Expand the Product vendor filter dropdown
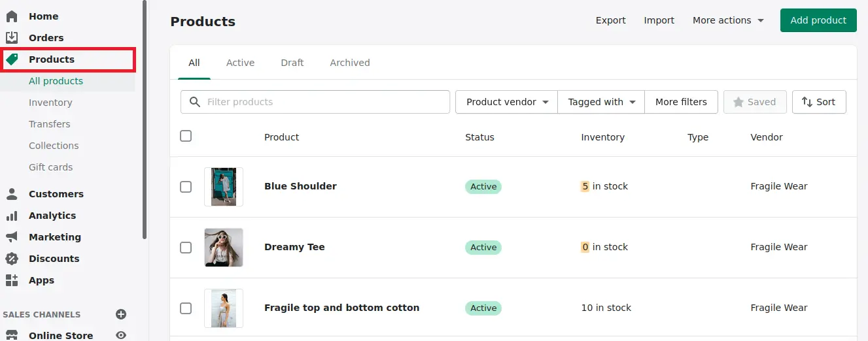 coord(506,102)
